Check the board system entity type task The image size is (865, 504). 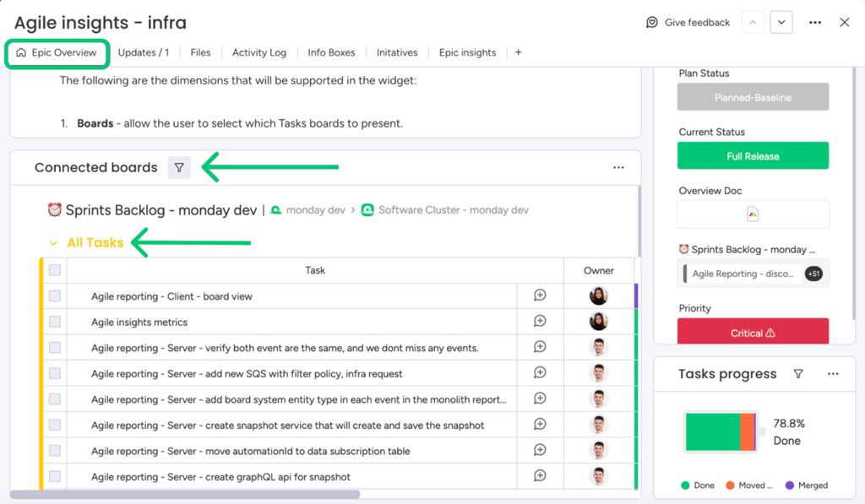coord(55,398)
